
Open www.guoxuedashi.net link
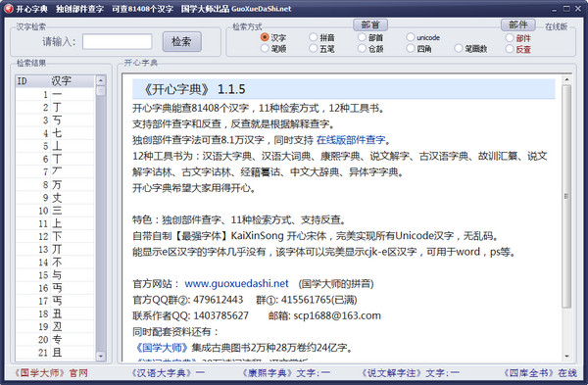tap(236, 283)
